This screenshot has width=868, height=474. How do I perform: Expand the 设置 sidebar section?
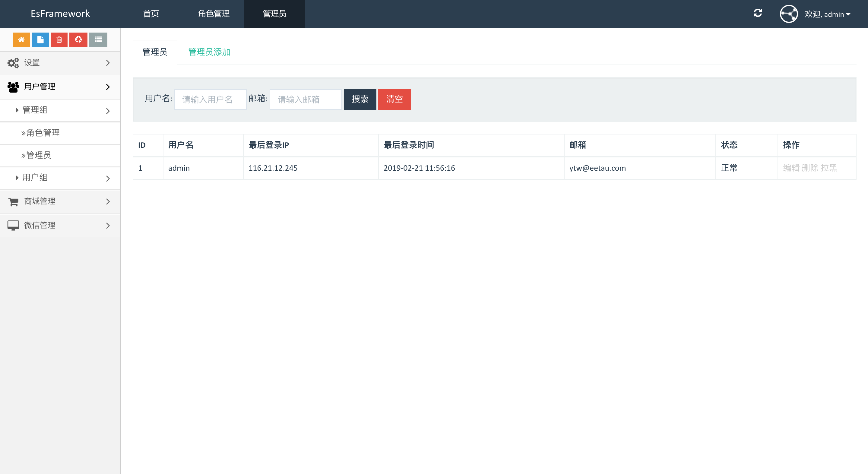click(x=60, y=63)
